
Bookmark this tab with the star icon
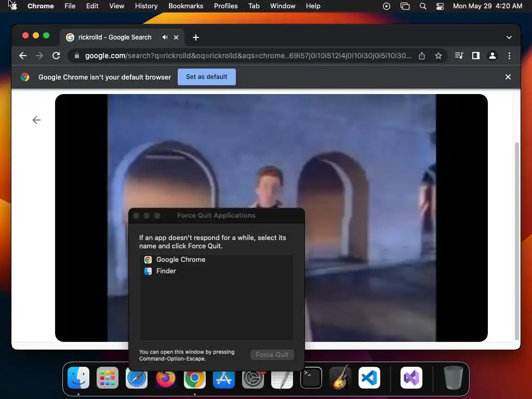click(x=438, y=56)
